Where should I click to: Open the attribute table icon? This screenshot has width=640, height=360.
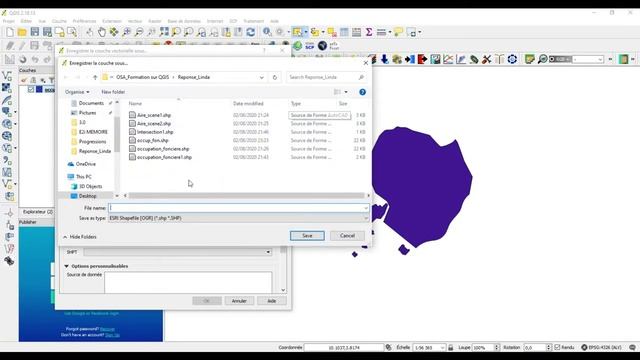coord(344,32)
